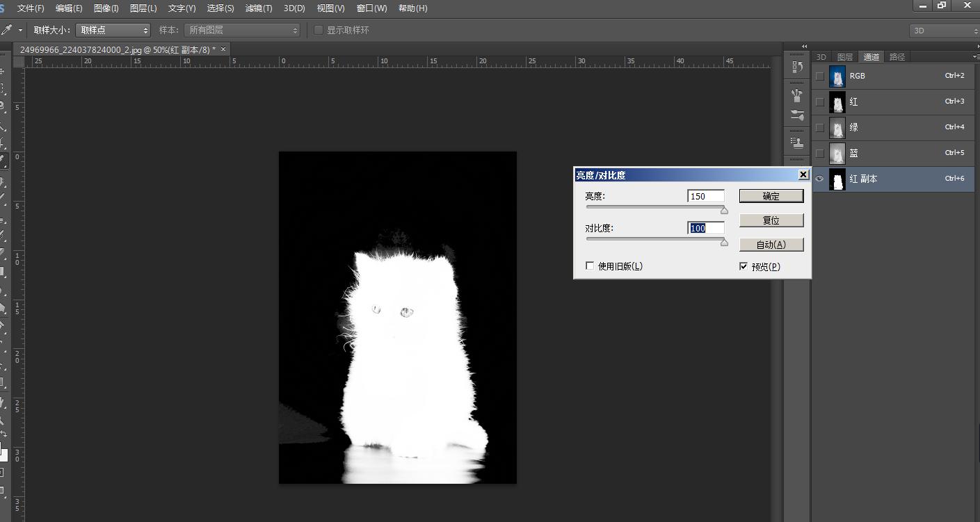980x522 pixels.
Task: Click the 对比度 slider handle
Action: point(724,242)
